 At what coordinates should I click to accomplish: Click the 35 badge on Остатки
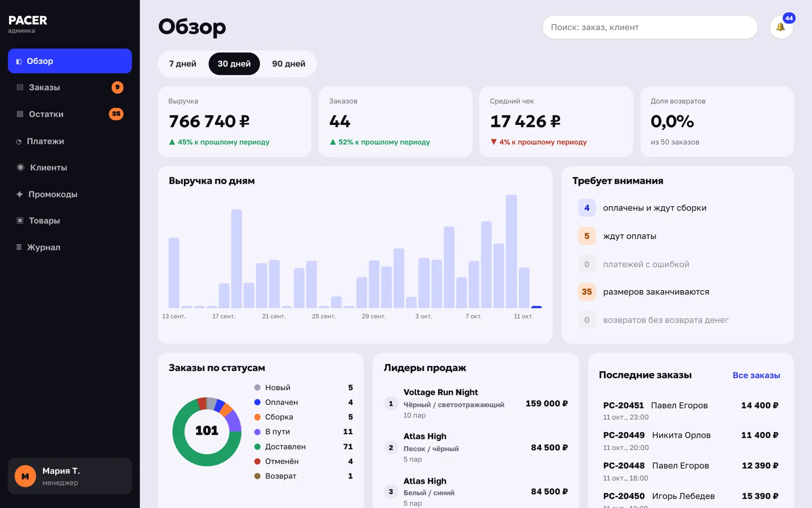(116, 114)
